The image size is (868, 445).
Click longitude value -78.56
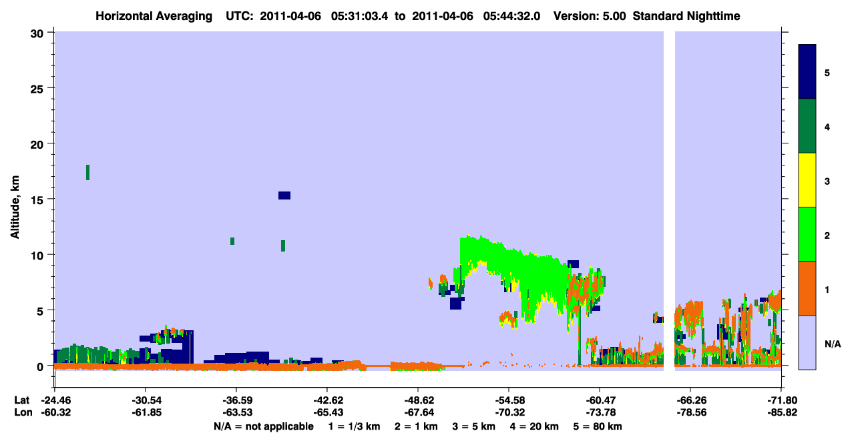tap(690, 412)
